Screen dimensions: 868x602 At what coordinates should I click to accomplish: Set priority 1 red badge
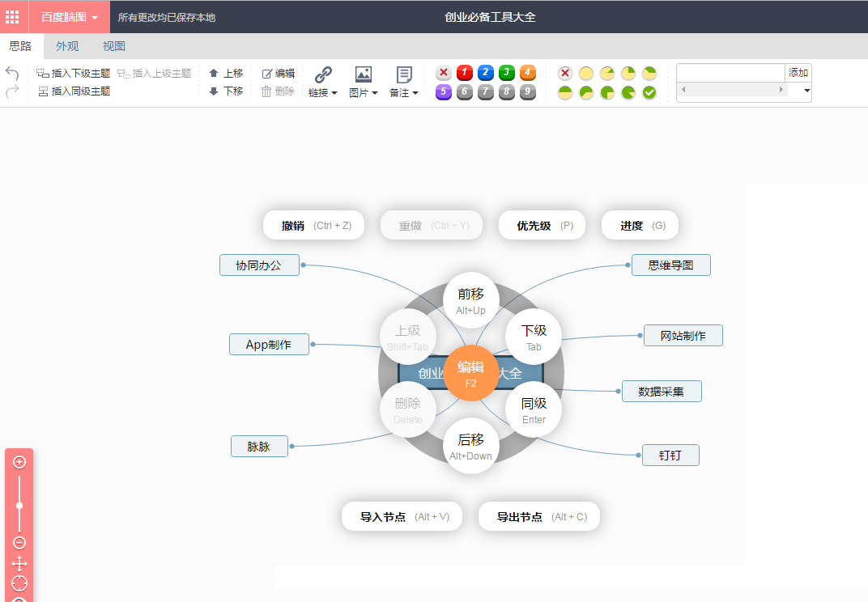[x=465, y=73]
